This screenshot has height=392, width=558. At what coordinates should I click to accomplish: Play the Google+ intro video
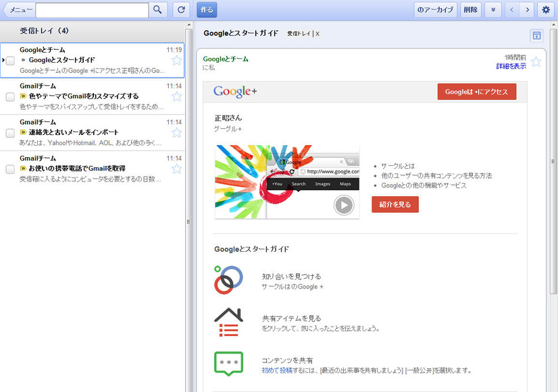click(344, 205)
